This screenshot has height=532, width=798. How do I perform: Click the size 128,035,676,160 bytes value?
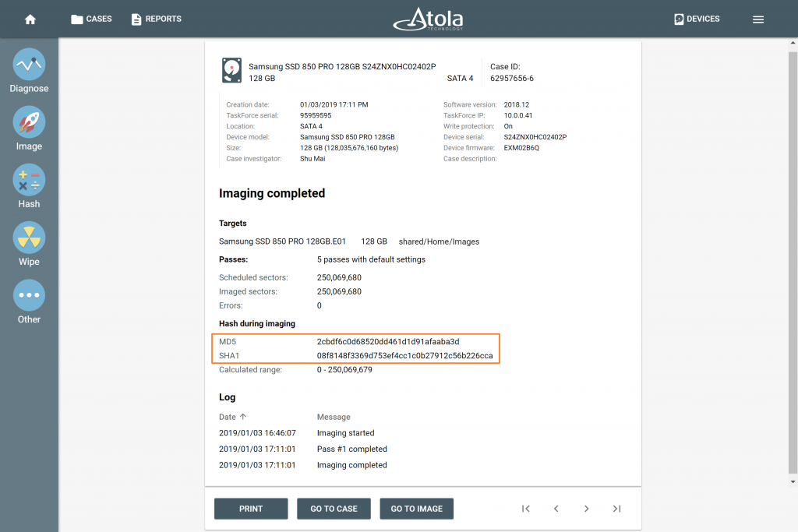(x=349, y=148)
